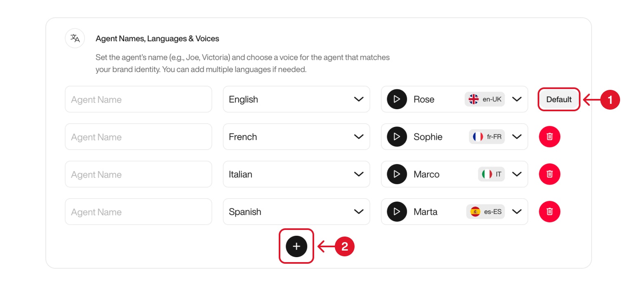Click the fr-FR flag badge
The image size is (644, 286).
click(487, 136)
